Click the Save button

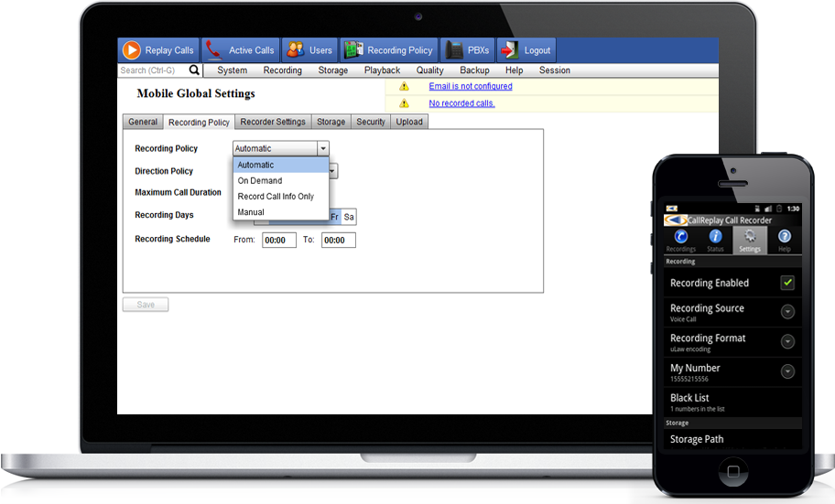point(146,305)
